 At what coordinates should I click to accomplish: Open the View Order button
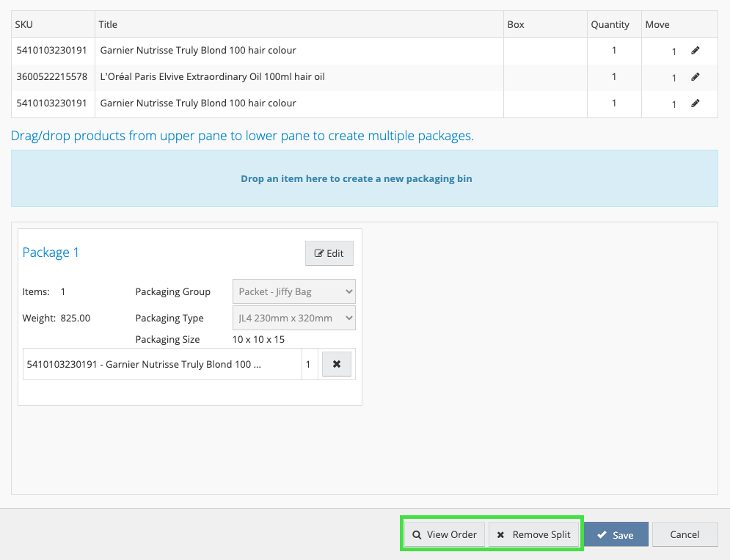tap(445, 534)
